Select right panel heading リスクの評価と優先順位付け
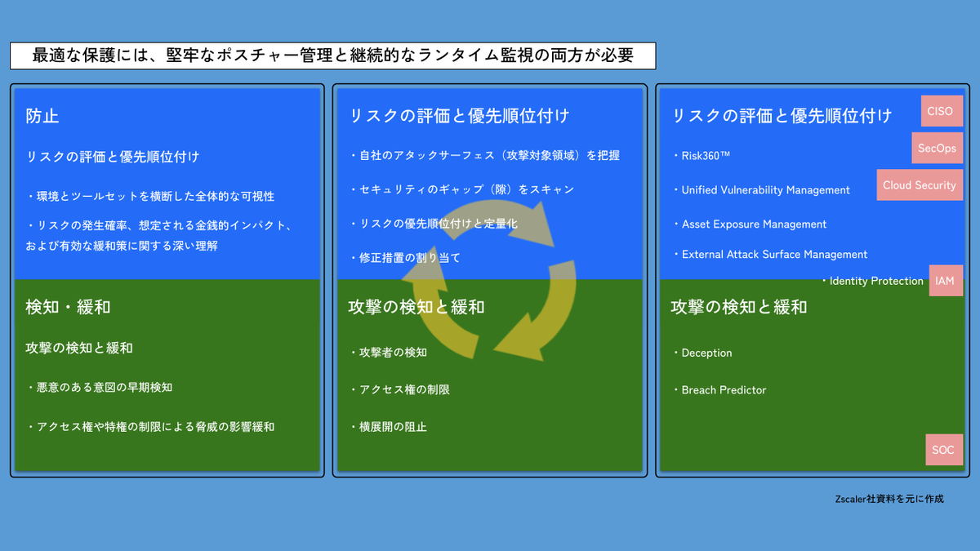The height and width of the screenshot is (551, 980). click(782, 116)
